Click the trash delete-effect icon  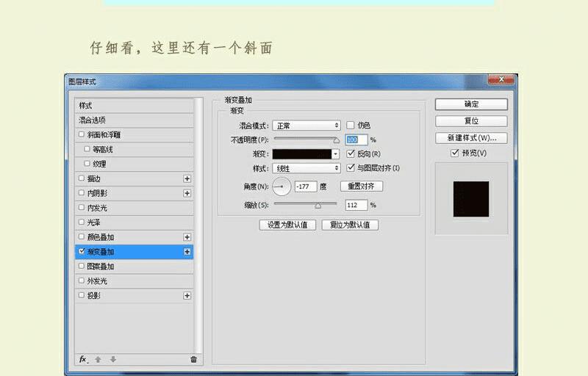pyautogui.click(x=193, y=360)
